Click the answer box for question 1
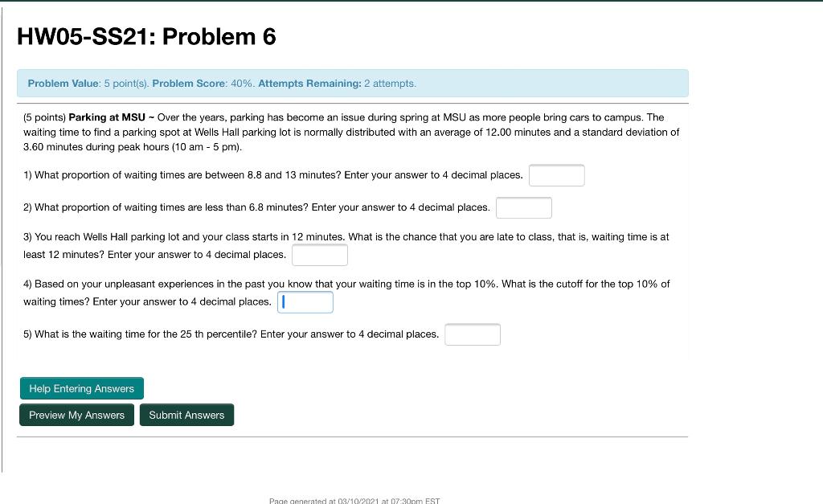This screenshot has height=504, width=823. click(x=556, y=174)
